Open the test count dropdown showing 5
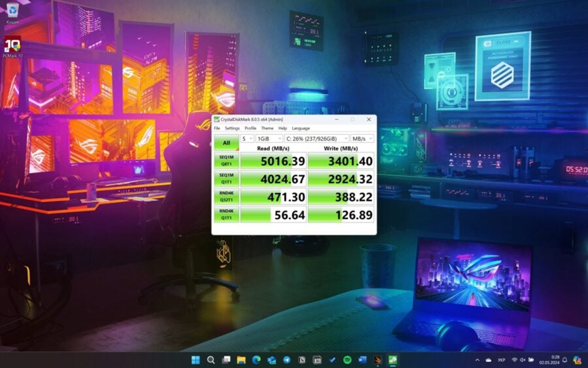 (x=247, y=139)
